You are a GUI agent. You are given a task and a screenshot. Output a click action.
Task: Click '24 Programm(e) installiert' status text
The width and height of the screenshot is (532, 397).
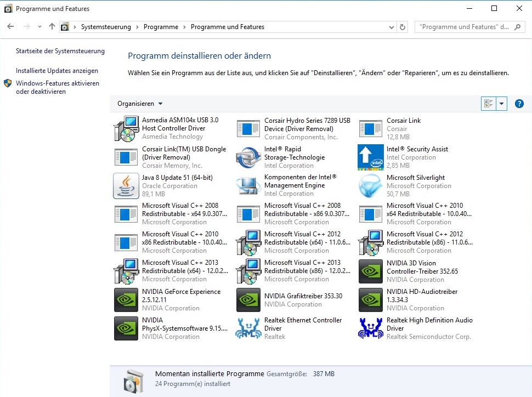pos(193,384)
